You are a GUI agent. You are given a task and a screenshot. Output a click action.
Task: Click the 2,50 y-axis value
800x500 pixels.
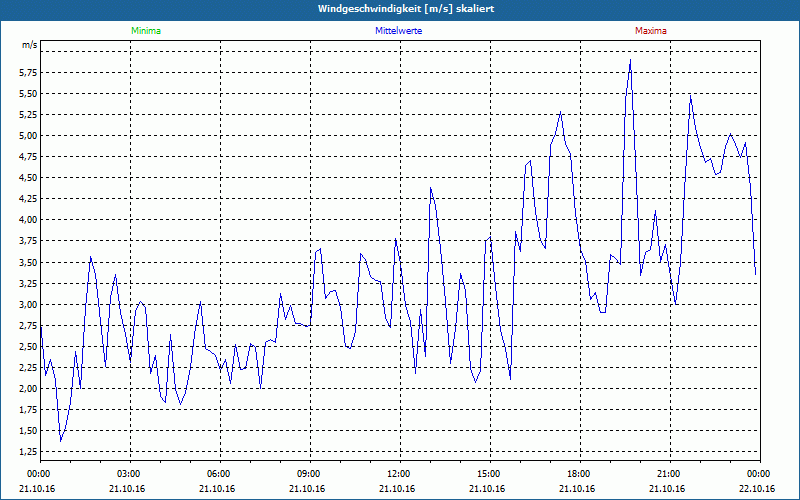pyautogui.click(x=30, y=346)
